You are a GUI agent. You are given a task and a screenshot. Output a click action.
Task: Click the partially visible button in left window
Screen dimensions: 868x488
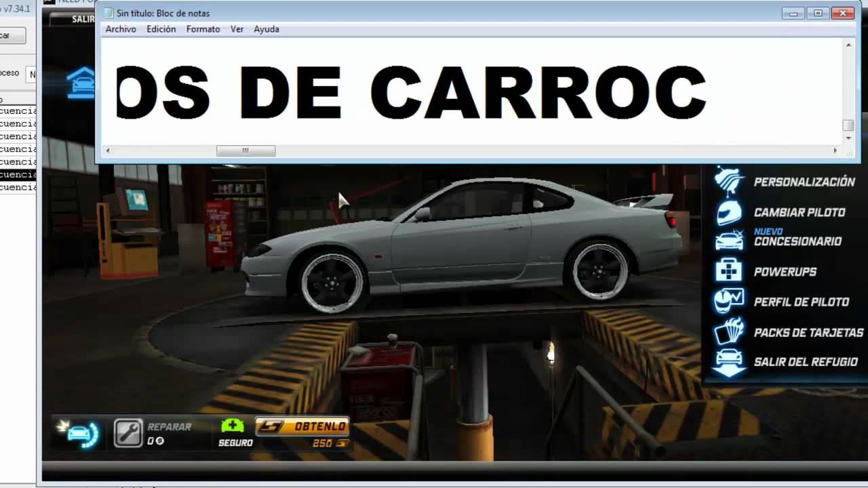point(12,35)
